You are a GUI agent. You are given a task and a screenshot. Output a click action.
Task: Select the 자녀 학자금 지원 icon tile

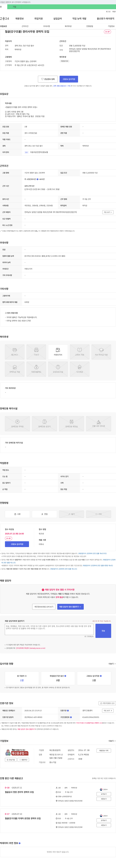(x=101, y=352)
